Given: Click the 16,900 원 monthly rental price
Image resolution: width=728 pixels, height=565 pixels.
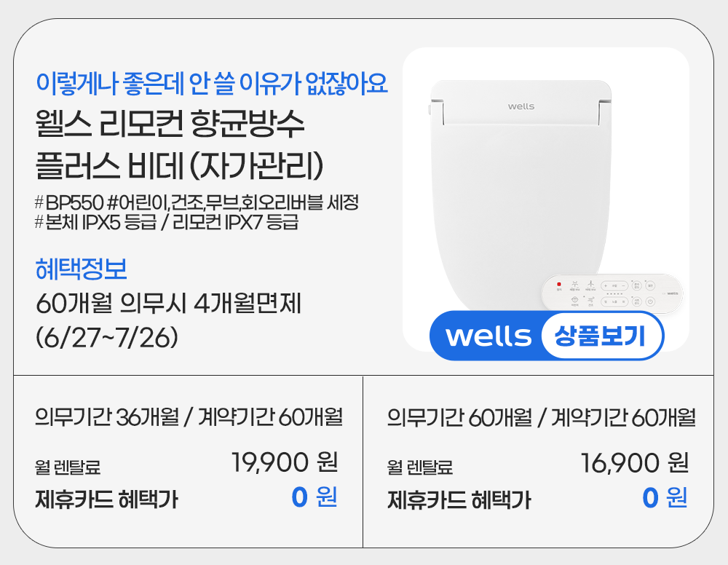Looking at the screenshot, I should coord(634,462).
